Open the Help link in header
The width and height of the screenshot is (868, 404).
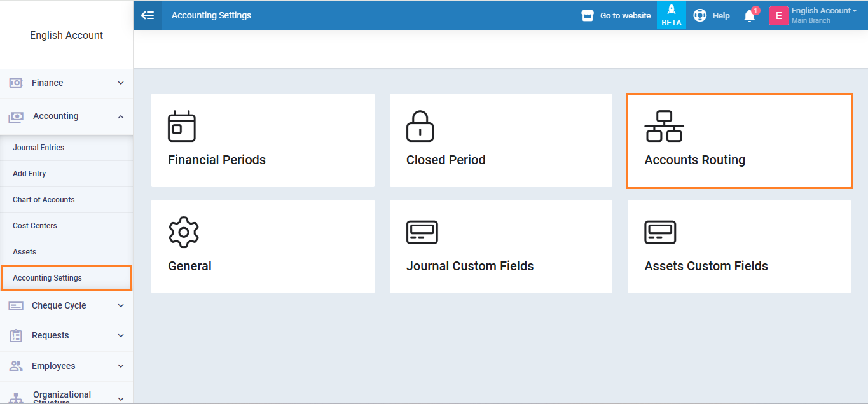coord(712,15)
